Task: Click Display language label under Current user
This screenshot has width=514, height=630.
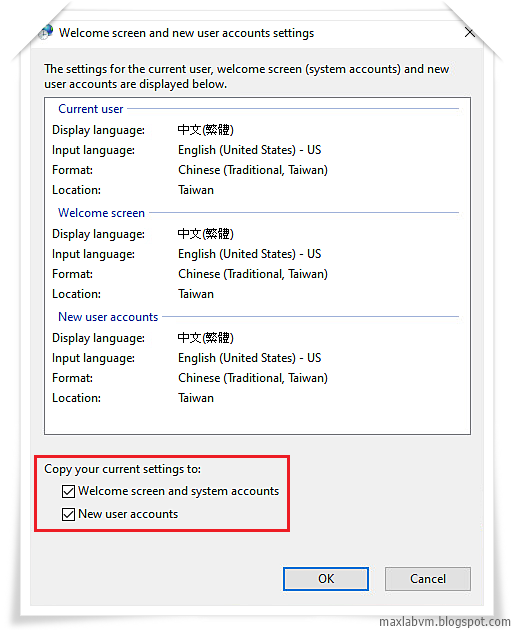Action: (98, 130)
